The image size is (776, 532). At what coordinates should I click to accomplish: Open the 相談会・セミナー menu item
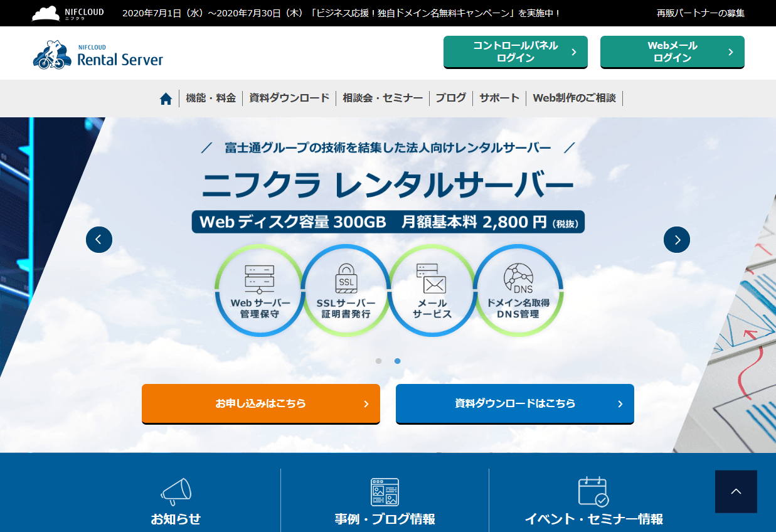[383, 98]
